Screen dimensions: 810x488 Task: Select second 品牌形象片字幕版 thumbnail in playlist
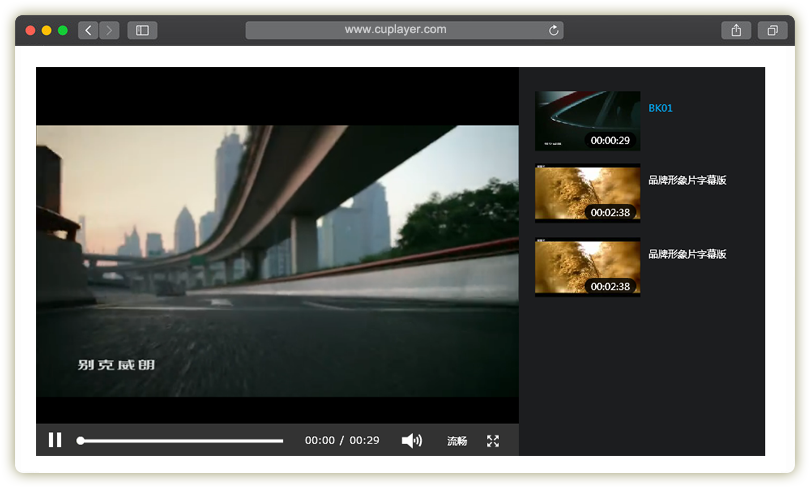point(587,193)
